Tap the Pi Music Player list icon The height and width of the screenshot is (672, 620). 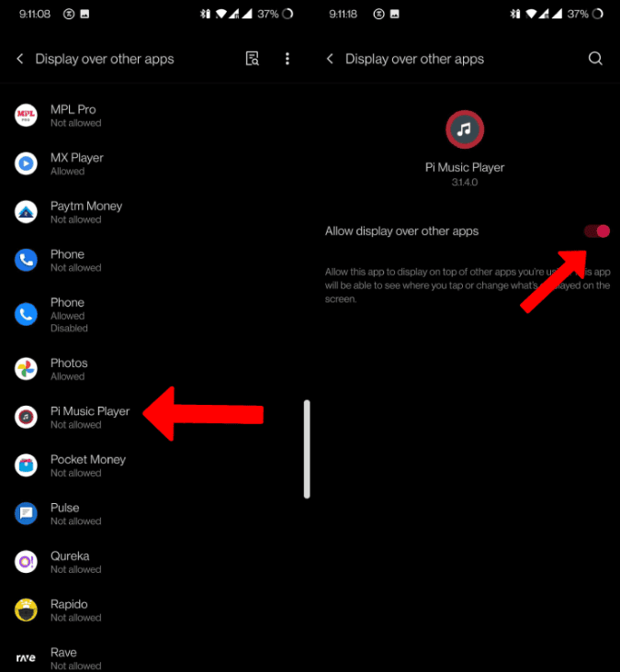(x=26, y=417)
